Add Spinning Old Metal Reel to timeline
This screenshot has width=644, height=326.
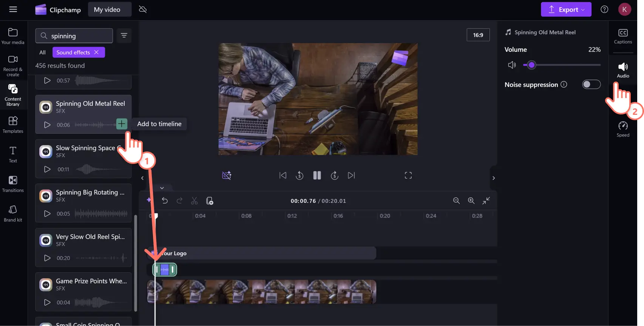[122, 124]
